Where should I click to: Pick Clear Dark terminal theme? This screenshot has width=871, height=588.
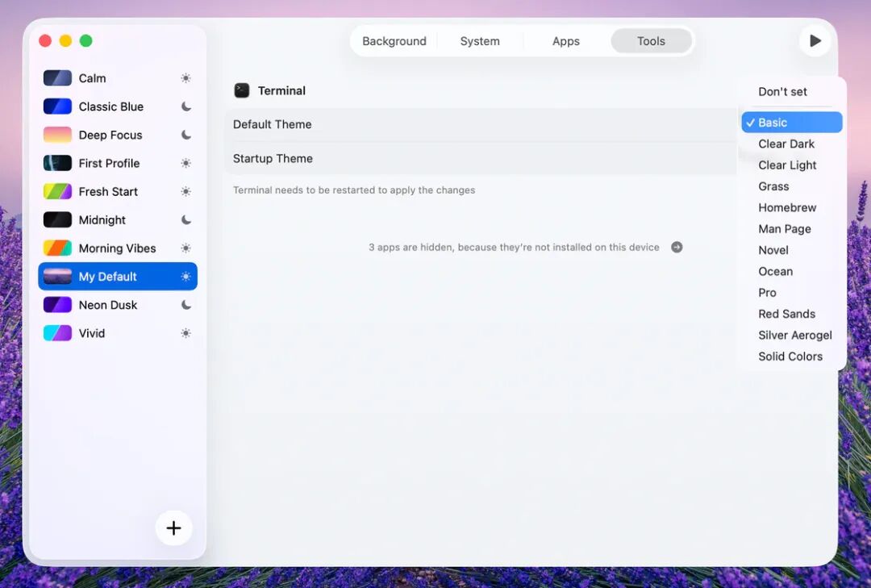pyautogui.click(x=792, y=144)
